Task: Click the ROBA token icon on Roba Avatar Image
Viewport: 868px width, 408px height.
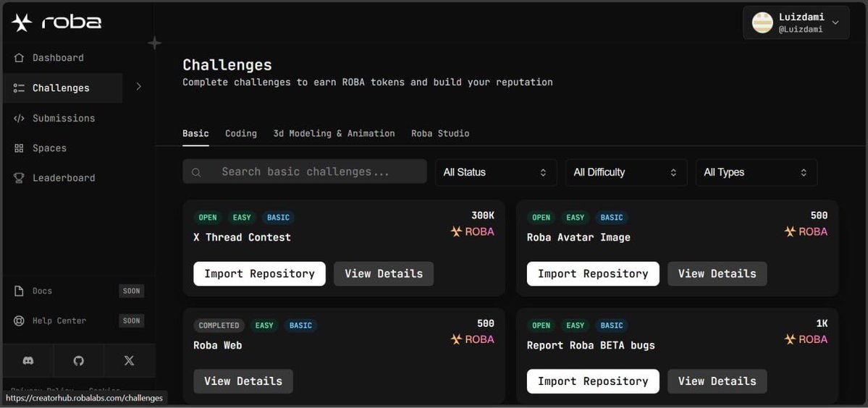Action: 790,231
